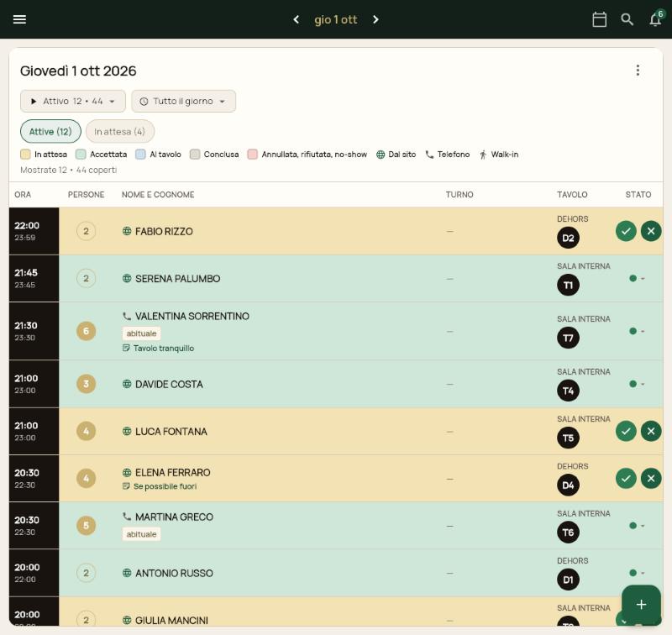Open the three-dot options menu
Image resolution: width=672 pixels, height=635 pixels.
[x=638, y=71]
